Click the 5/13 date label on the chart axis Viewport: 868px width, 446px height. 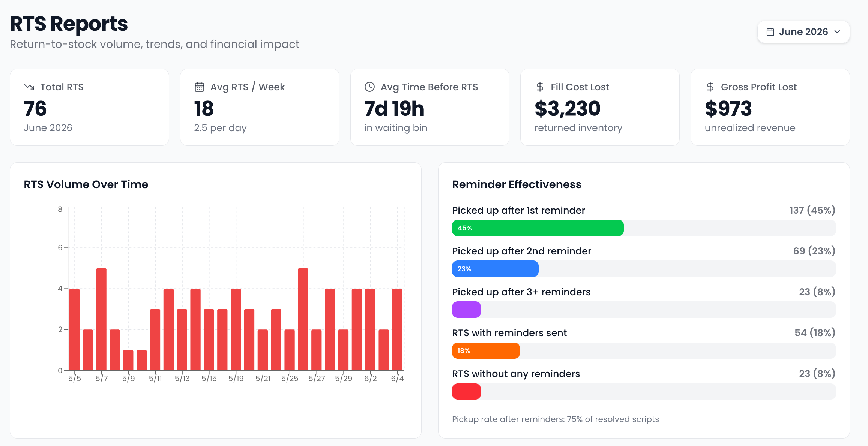click(x=182, y=379)
